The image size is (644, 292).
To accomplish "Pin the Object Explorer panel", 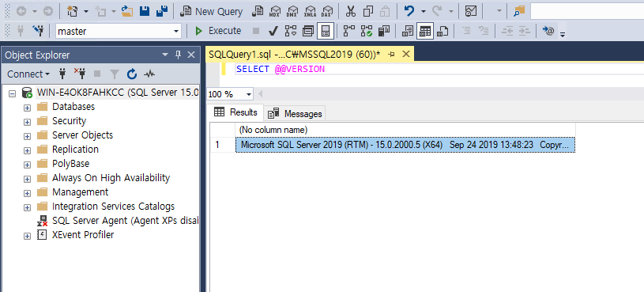I will coord(179,55).
